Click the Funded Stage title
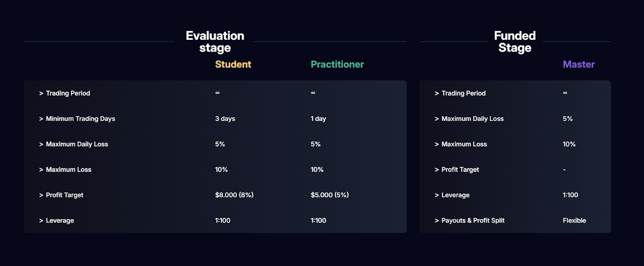Viewport: 644px width, 266px height. (515, 42)
